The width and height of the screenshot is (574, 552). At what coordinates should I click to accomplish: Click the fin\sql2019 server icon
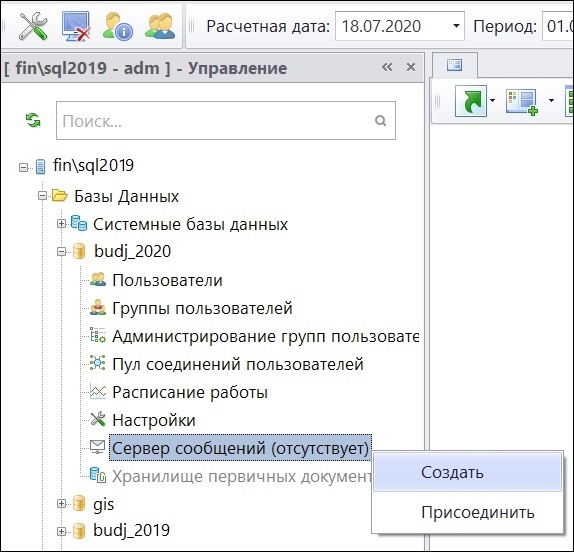click(x=40, y=167)
